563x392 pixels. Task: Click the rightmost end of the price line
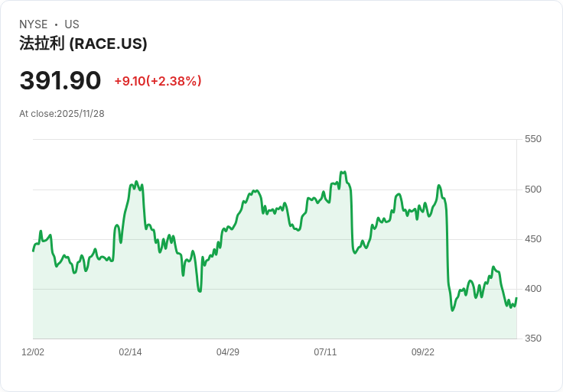coord(516,298)
